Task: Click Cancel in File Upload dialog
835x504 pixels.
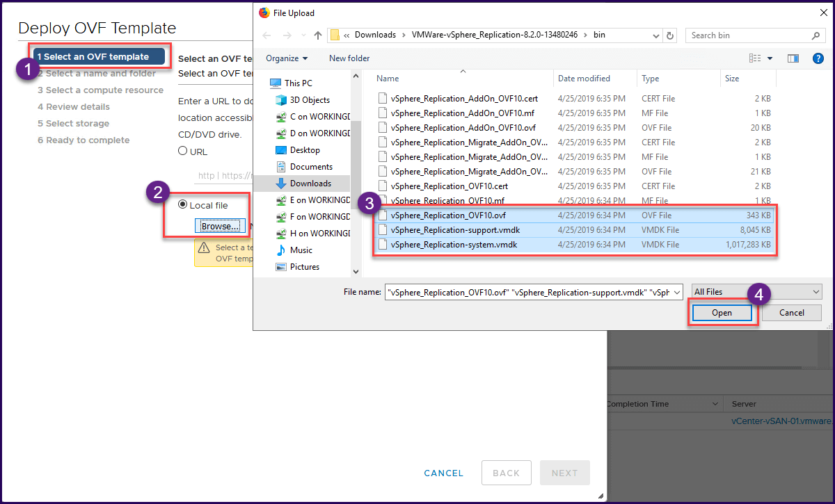Action: coord(792,313)
